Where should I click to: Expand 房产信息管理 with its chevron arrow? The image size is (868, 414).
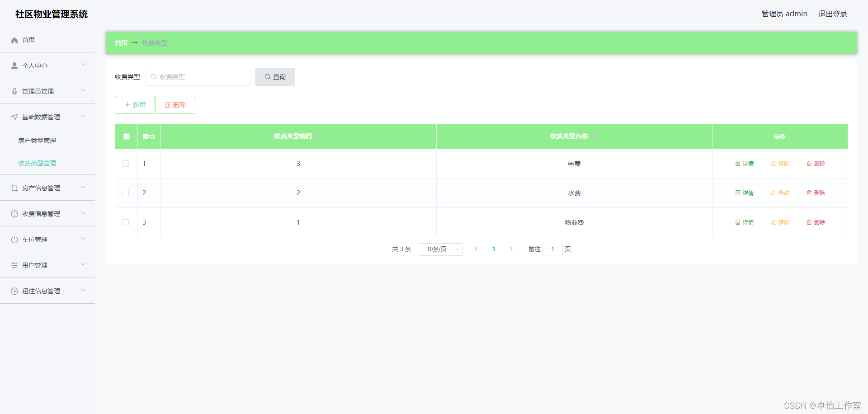[83, 187]
